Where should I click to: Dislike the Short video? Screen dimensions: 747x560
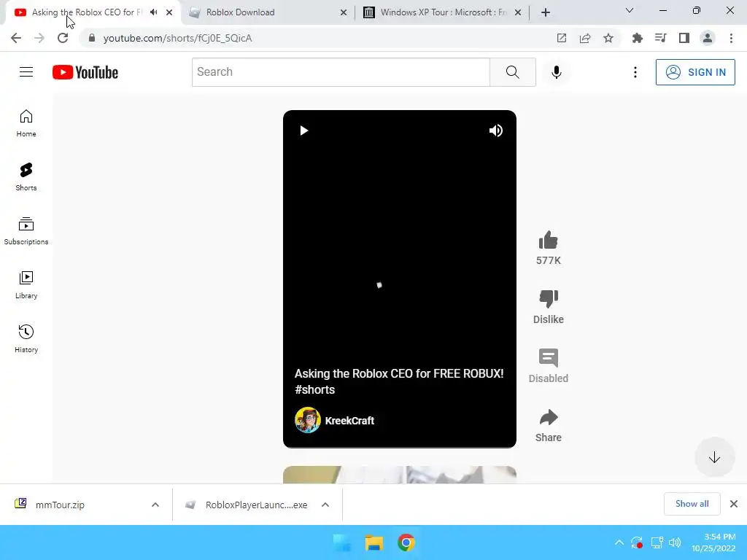tap(549, 299)
